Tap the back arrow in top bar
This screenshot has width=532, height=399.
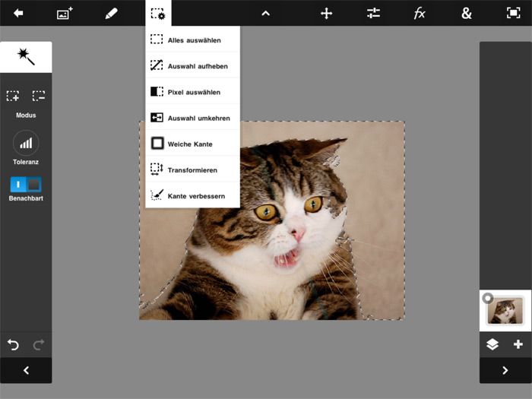pyautogui.click(x=18, y=13)
